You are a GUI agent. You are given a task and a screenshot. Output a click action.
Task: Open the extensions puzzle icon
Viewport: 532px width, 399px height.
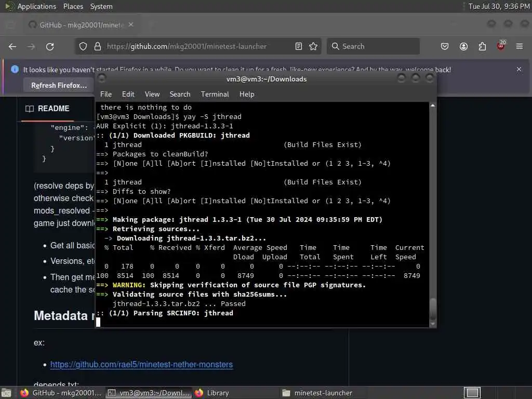point(482,46)
